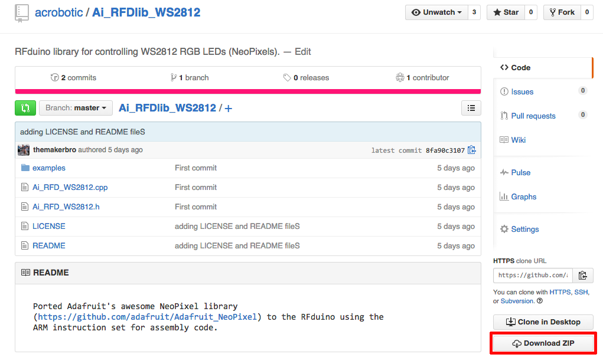Click themakerbro avatar thumbnail
The height and width of the screenshot is (364, 603).
[x=24, y=150]
